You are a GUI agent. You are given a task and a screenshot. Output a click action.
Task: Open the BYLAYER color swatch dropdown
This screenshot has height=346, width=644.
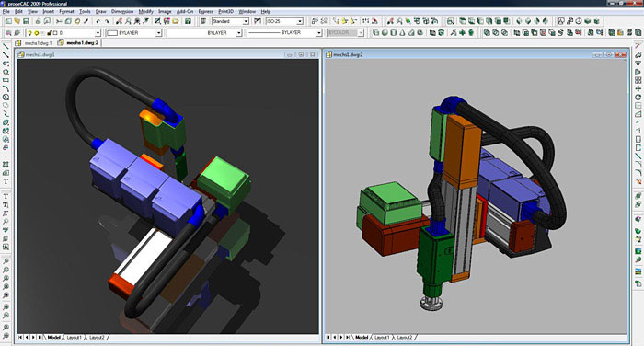(x=134, y=33)
